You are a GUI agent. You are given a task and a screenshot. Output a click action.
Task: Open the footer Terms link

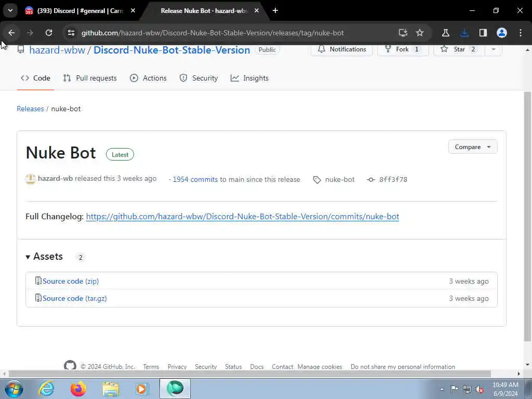[x=151, y=367]
